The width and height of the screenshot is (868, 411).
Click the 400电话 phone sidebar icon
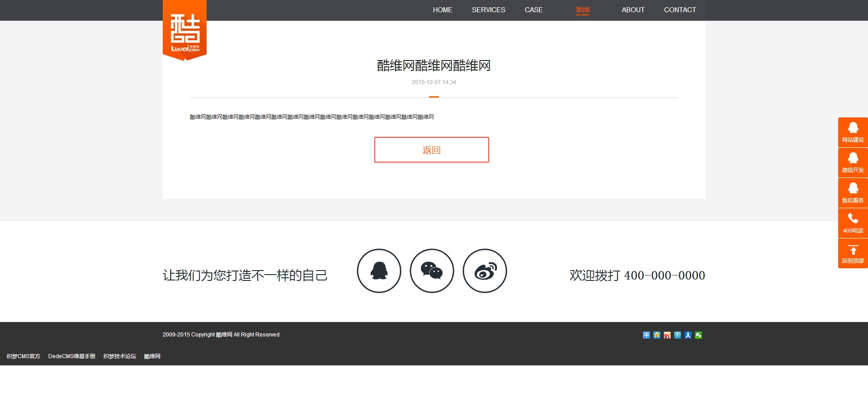pos(853,223)
